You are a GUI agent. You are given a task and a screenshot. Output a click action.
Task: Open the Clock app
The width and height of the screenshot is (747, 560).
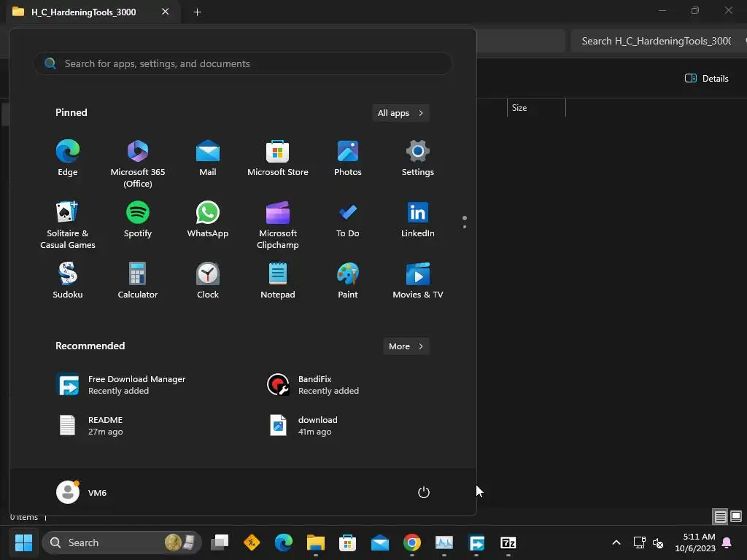pyautogui.click(x=208, y=281)
